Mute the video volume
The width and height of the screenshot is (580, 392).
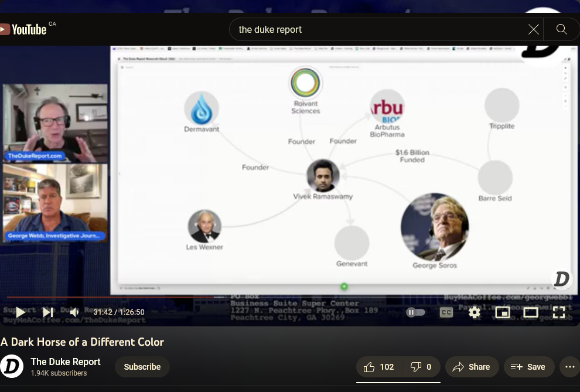(74, 312)
